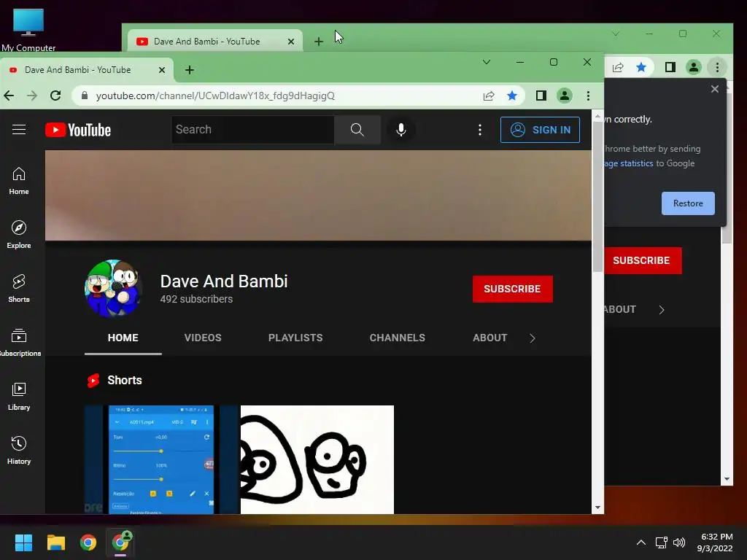Image resolution: width=747 pixels, height=560 pixels.
Task: Open the tab search chevron in back window
Action: pos(616,34)
